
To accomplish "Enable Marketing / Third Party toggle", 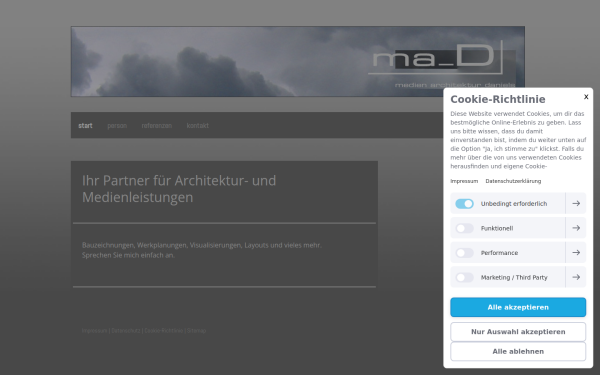I will click(464, 277).
